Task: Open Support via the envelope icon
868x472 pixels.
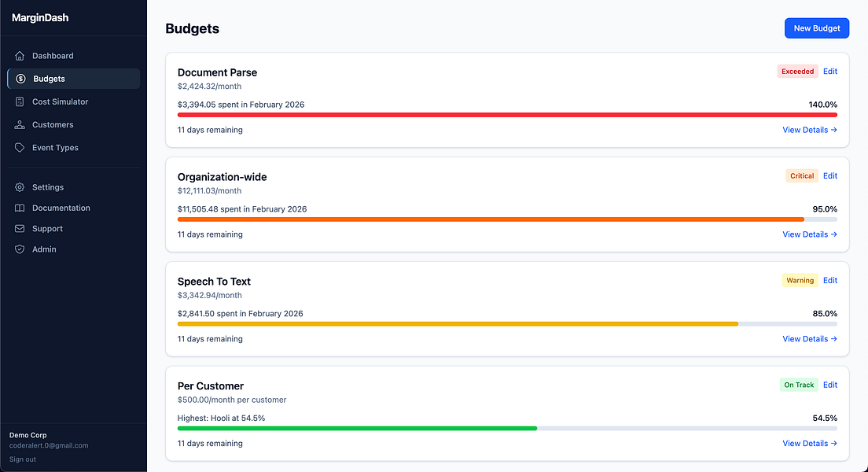Action: point(19,228)
